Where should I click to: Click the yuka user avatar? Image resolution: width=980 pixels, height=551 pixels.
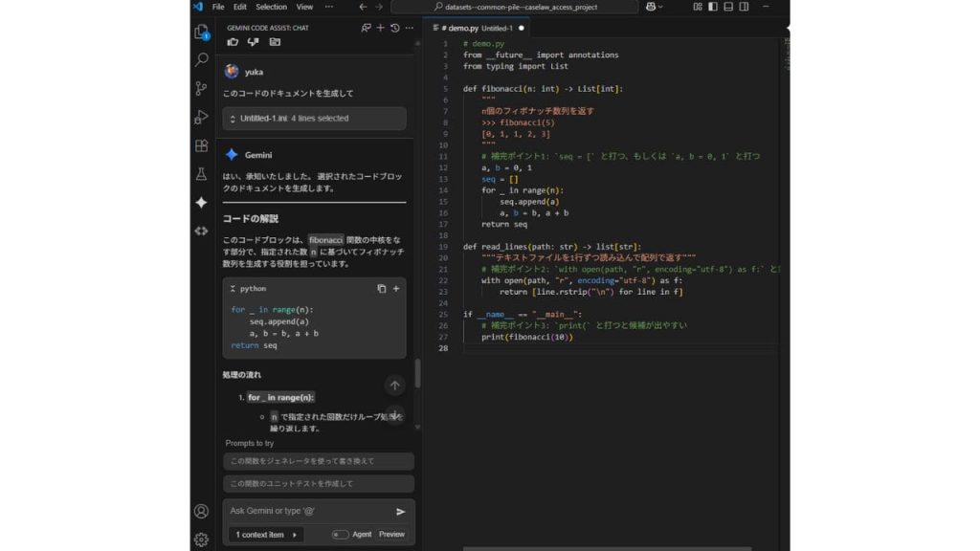(x=232, y=71)
